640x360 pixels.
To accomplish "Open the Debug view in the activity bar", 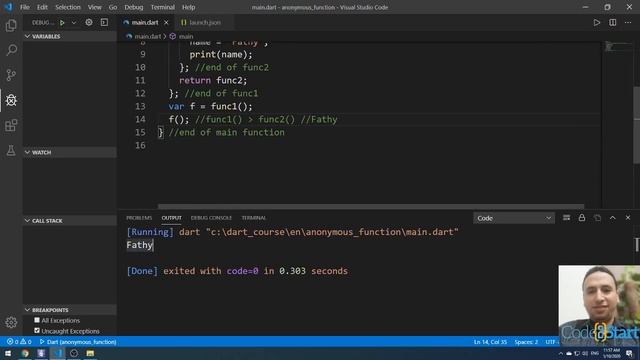I will [x=11, y=100].
